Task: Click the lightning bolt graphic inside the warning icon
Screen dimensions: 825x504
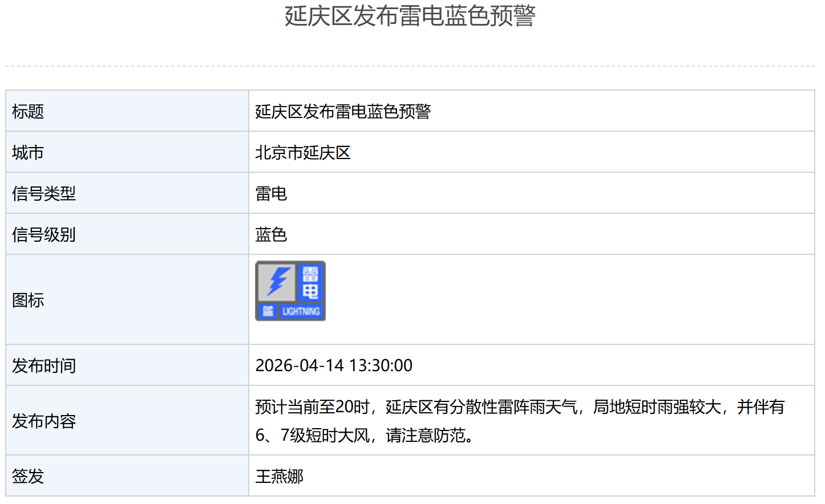Action: pos(277,282)
